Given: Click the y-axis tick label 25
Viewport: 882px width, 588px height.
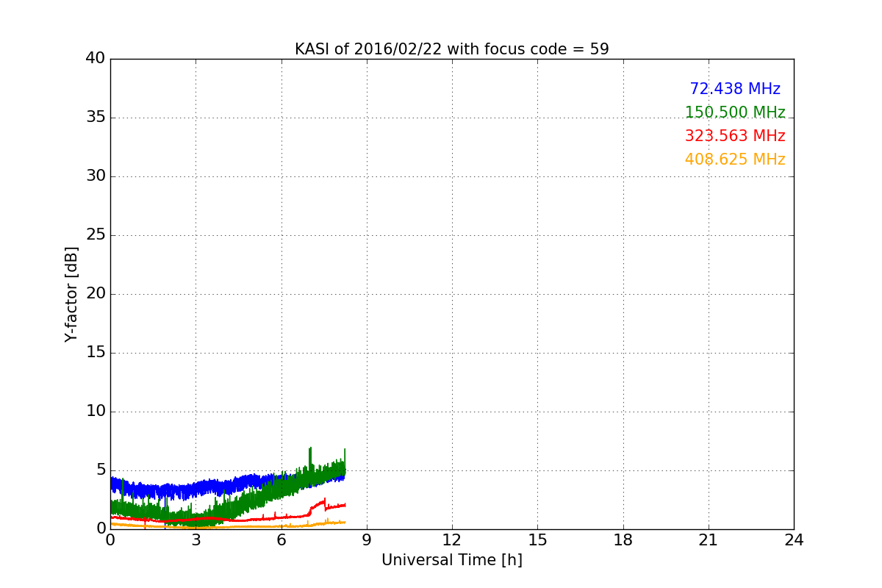Looking at the screenshot, I should click(95, 235).
